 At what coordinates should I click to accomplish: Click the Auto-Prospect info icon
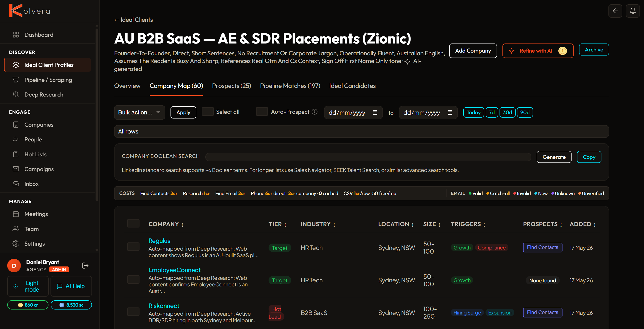point(315,112)
